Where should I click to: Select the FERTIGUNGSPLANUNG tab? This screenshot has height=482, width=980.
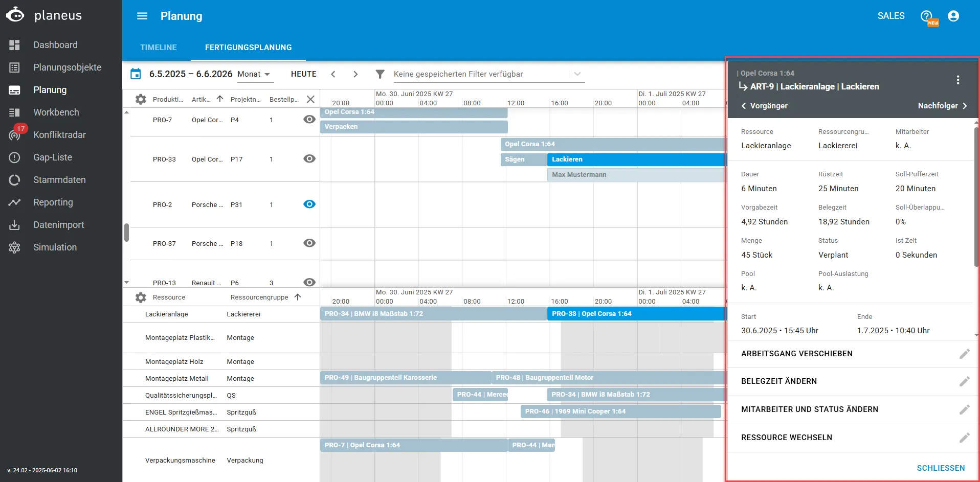(249, 48)
